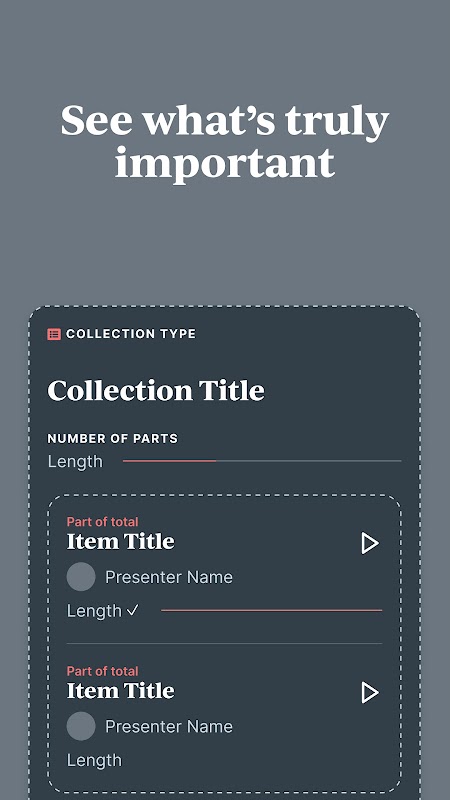Click the second red Part of total label

point(103,671)
